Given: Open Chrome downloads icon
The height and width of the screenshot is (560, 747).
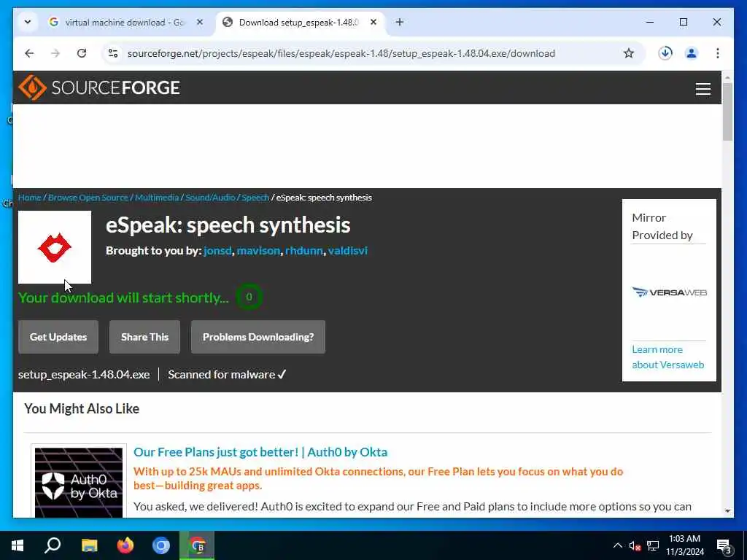Looking at the screenshot, I should (x=665, y=53).
